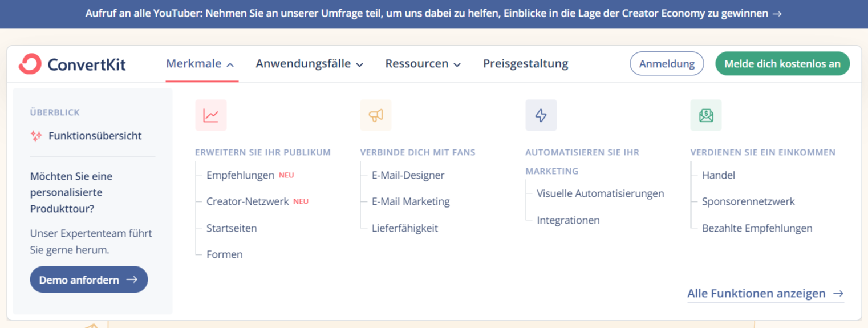Click the ConvertKit wordmark text
This screenshot has height=328, width=868.
[x=87, y=64]
